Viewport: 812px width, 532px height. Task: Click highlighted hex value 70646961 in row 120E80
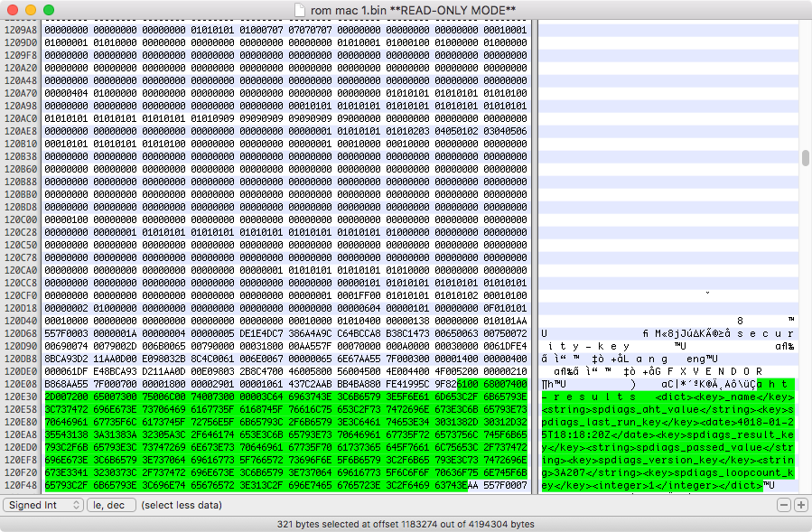point(66,422)
